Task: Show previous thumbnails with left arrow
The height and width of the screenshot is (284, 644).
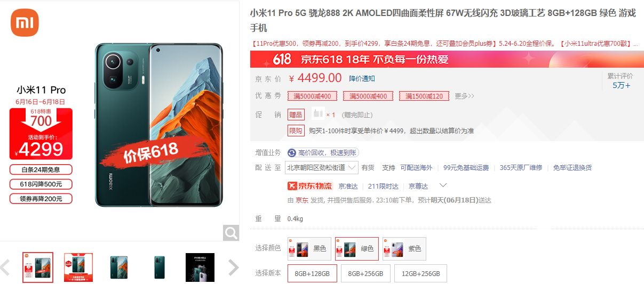Action: click(x=5, y=267)
